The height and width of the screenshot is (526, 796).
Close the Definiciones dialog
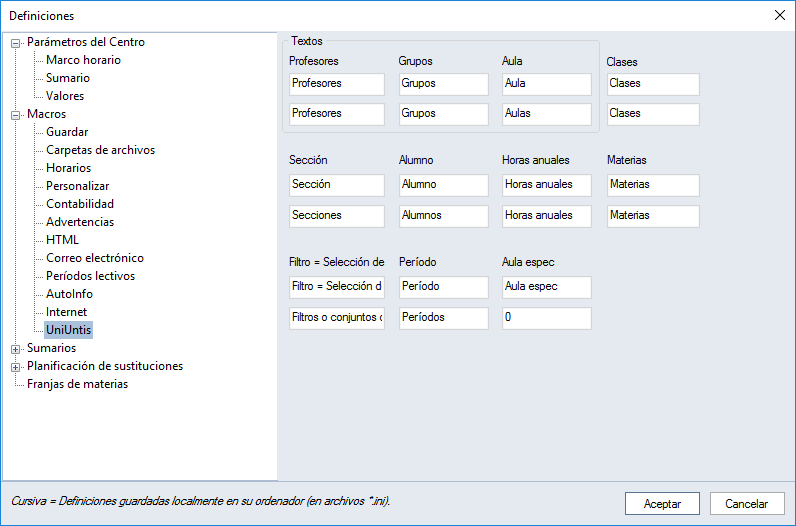pos(780,15)
